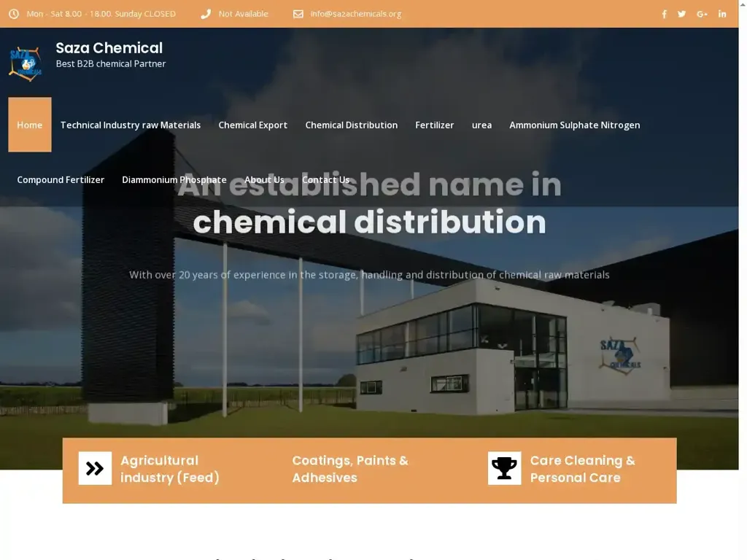Click the clock icon beside opening hours
The image size is (747, 560).
13,13
